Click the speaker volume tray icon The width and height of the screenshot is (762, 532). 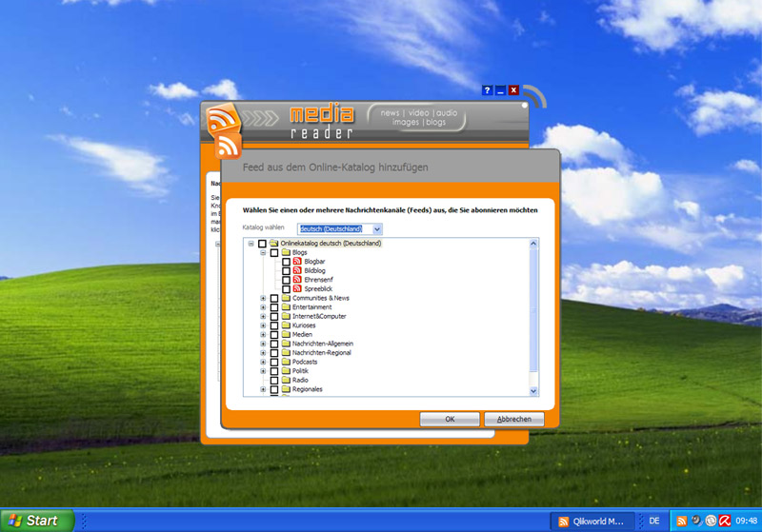pos(696,521)
